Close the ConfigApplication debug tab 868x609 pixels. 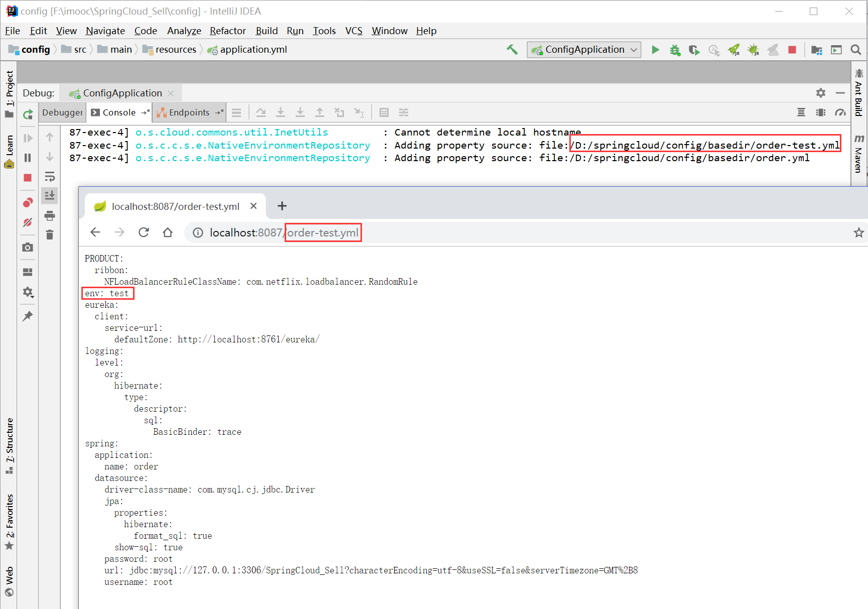(x=171, y=93)
